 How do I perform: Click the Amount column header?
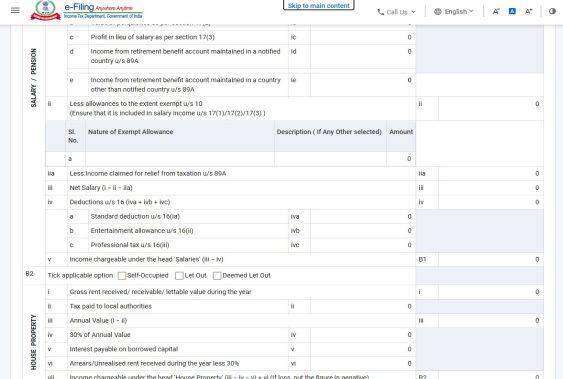coord(401,132)
